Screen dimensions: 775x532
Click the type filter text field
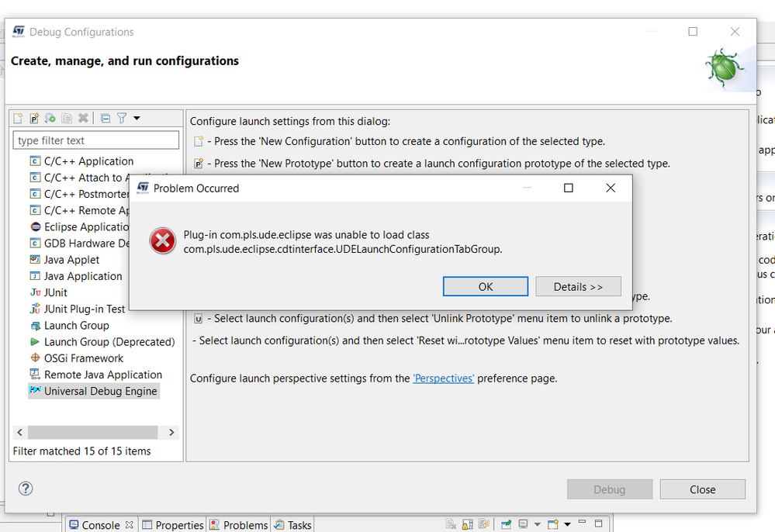pyautogui.click(x=96, y=140)
